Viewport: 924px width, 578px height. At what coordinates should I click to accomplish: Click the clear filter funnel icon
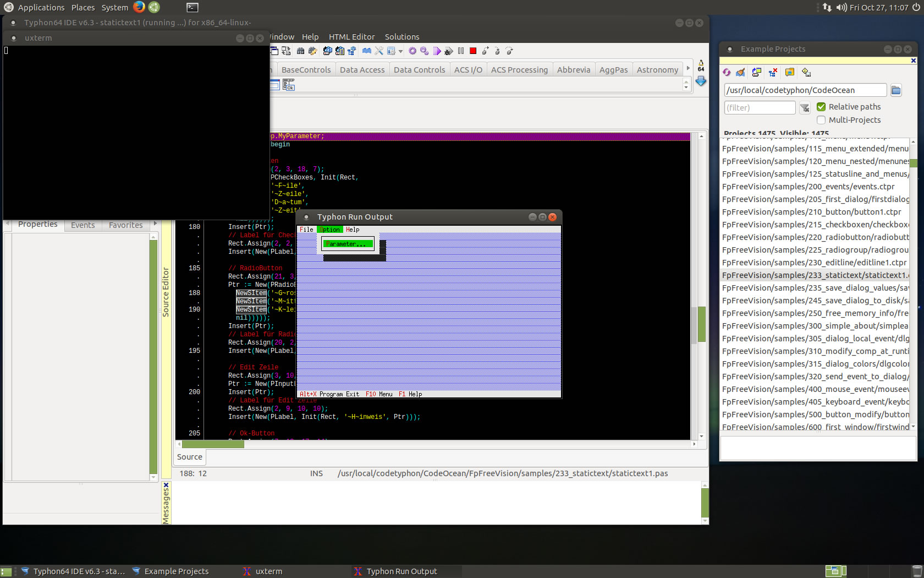pos(805,108)
